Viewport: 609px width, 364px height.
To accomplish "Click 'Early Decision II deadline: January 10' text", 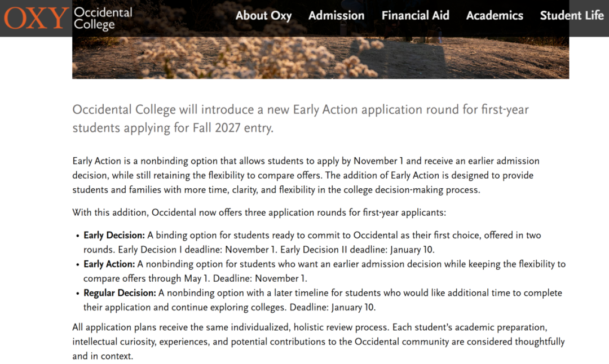I will [x=357, y=250].
